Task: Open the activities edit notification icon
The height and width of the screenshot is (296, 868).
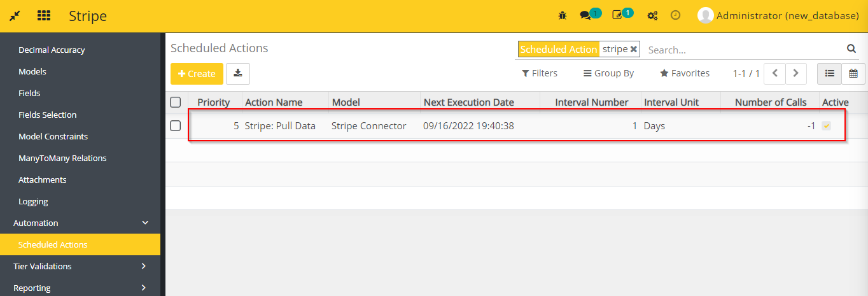Action: 617,16
